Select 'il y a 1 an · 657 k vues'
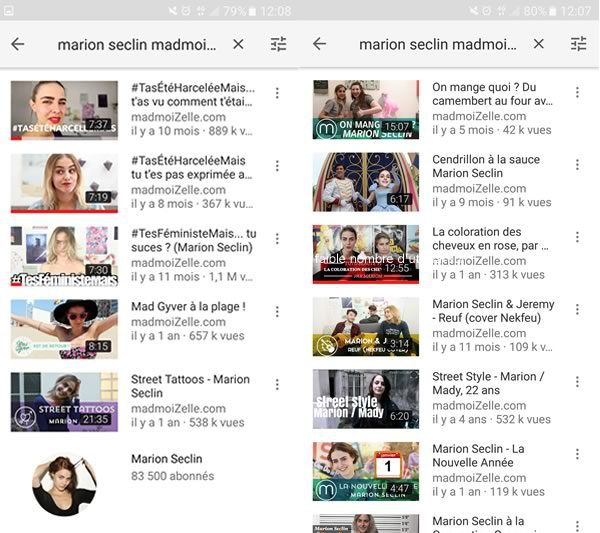This screenshot has height=533, width=600. pyautogui.click(x=188, y=336)
